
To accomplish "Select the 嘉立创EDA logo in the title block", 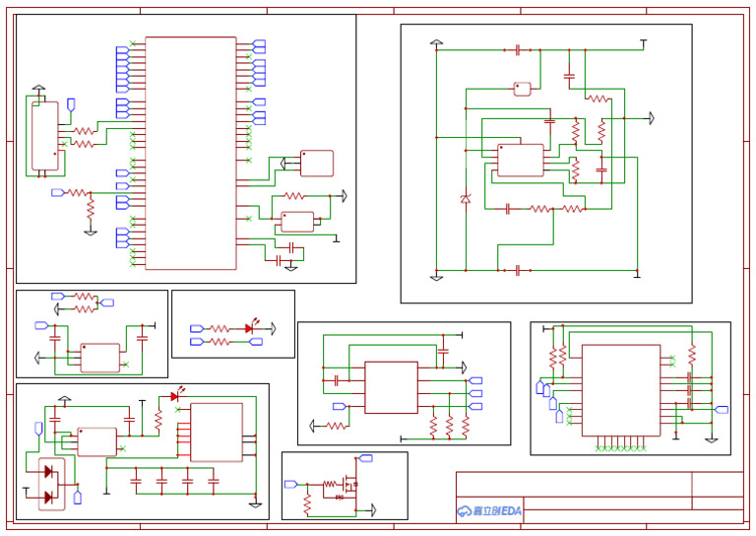I will coord(489,511).
